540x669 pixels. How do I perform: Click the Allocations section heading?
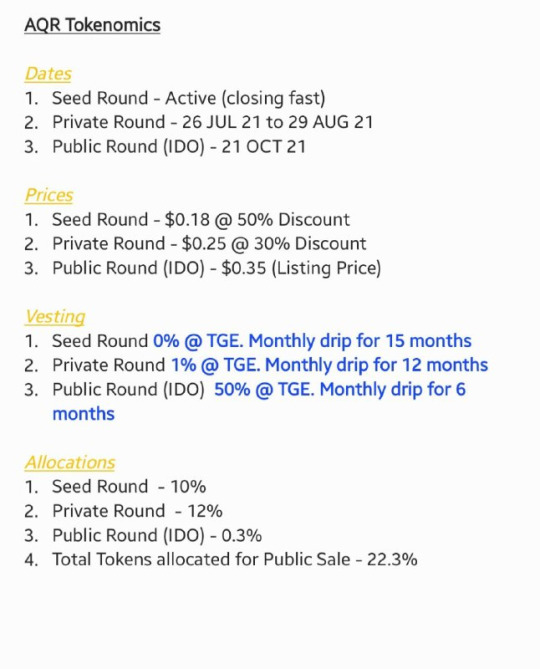tap(70, 462)
